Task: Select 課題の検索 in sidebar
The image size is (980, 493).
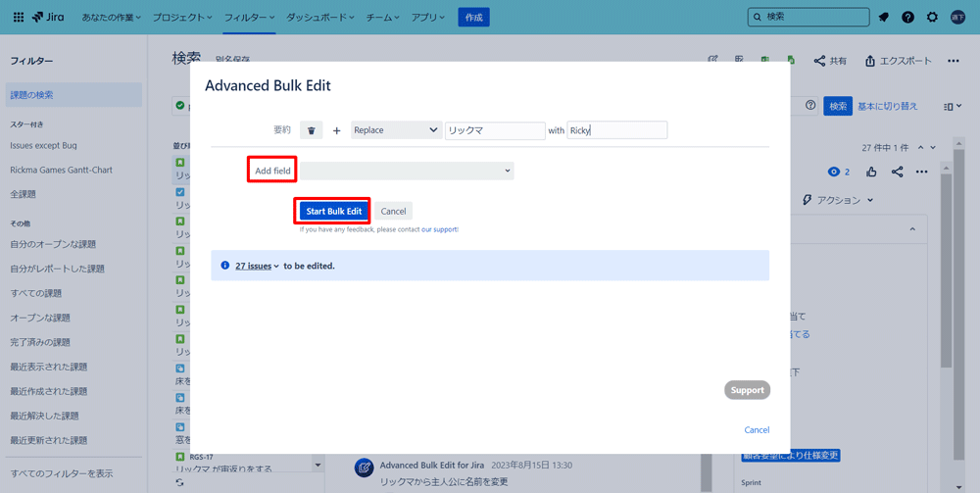Action: point(73,95)
